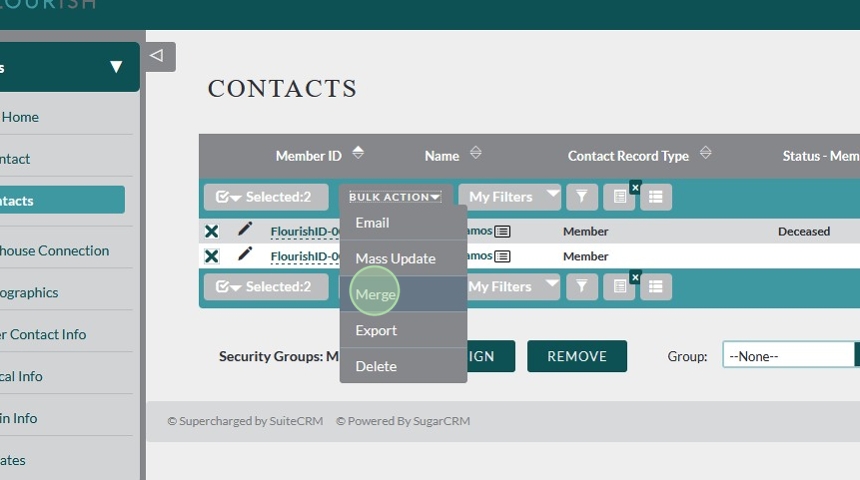This screenshot has height=480, width=860.
Task: Open the column chooser icon in top toolbar
Action: (x=620, y=197)
